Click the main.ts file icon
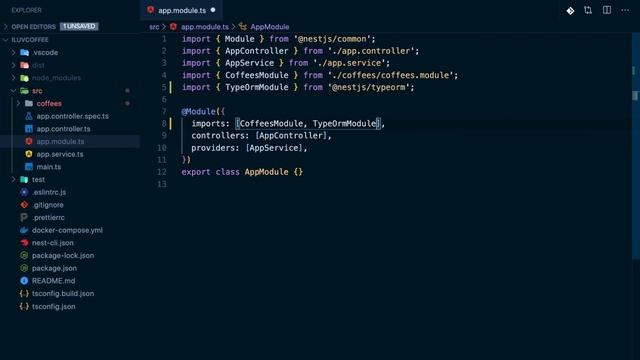This screenshot has height=360, width=640. coord(29,167)
